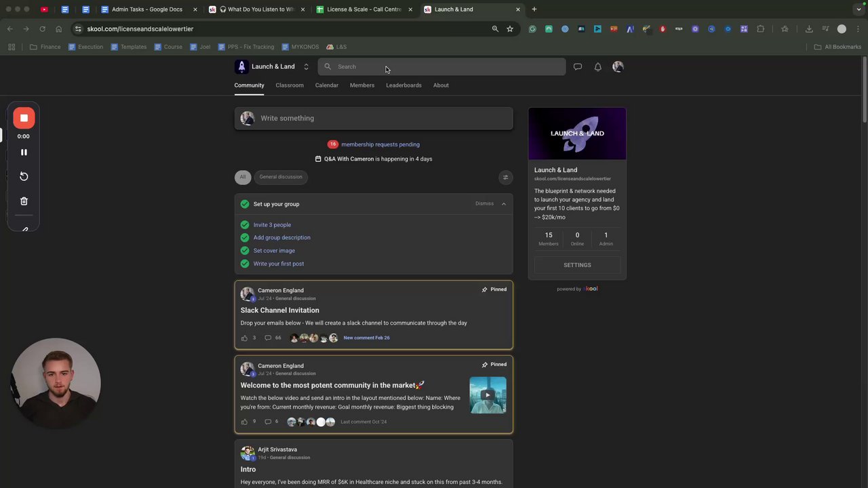Open the browser downloads icon

[809, 29]
